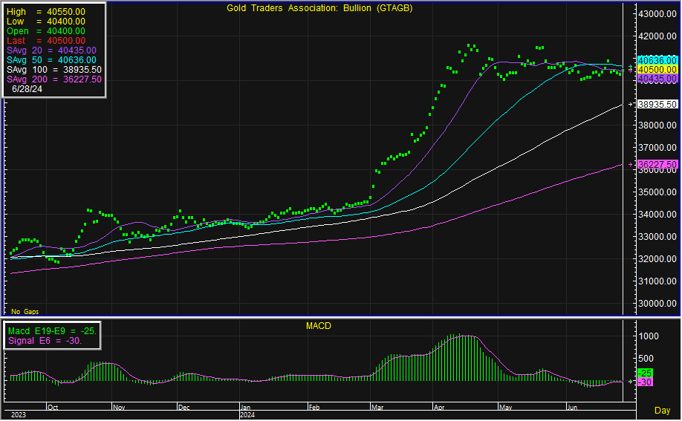
Task: Click the purple 40435.00 price tag
Action: click(x=658, y=77)
